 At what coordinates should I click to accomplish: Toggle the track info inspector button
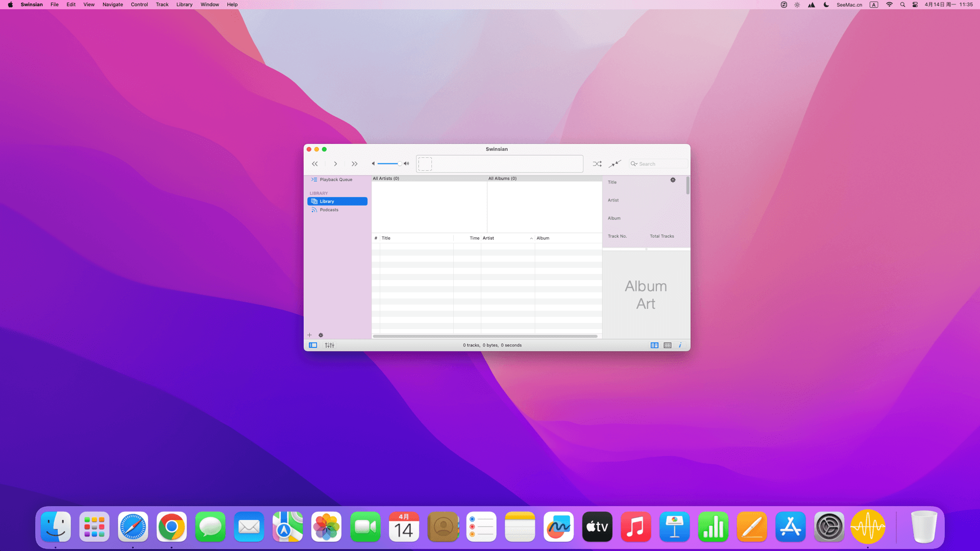[x=680, y=345]
